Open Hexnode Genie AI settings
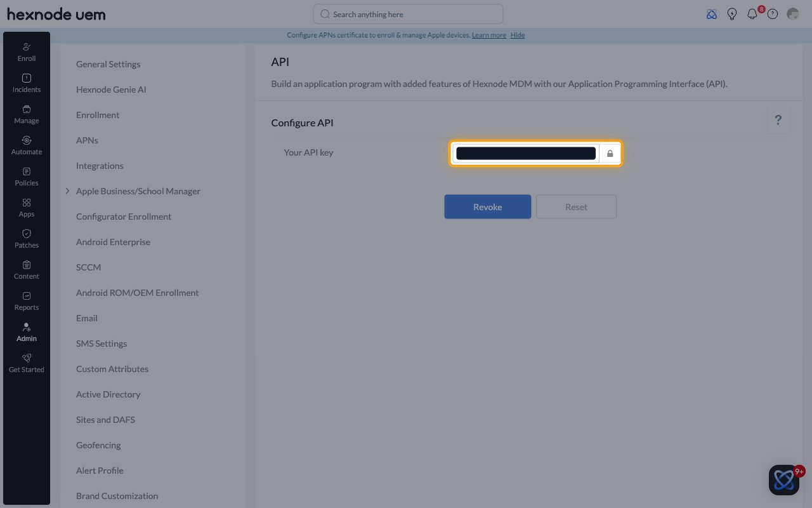 tap(111, 90)
